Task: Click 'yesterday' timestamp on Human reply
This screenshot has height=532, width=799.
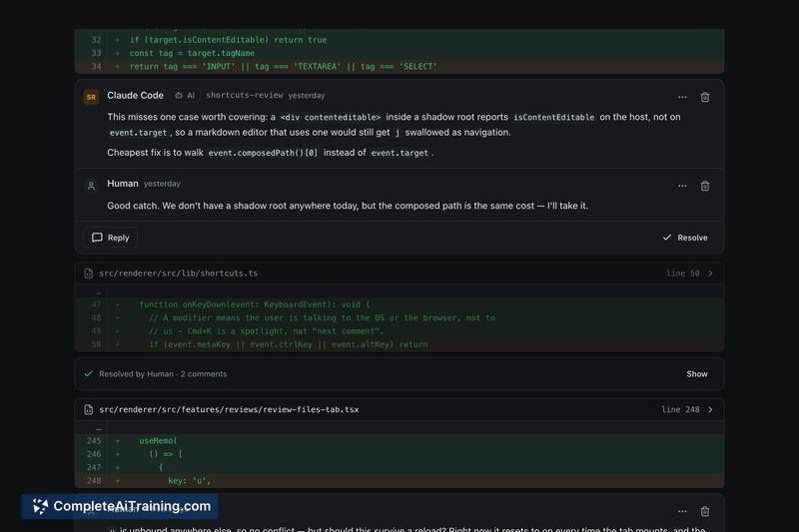Action: click(162, 184)
